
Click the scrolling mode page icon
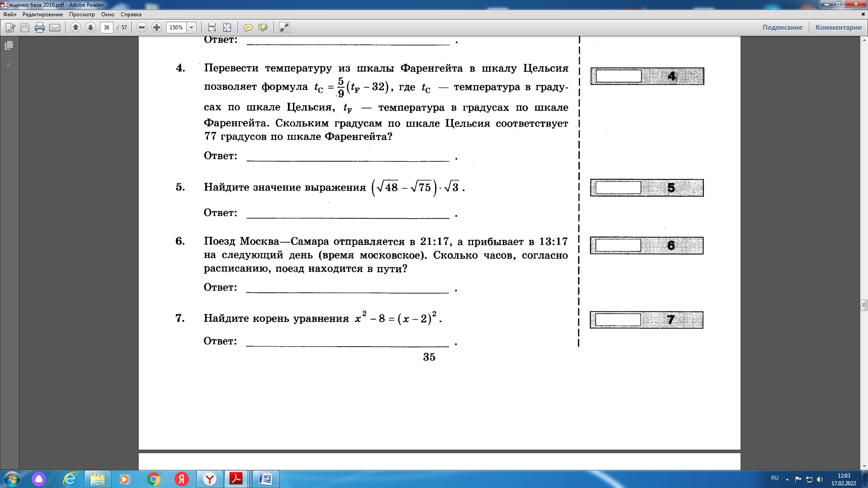212,28
